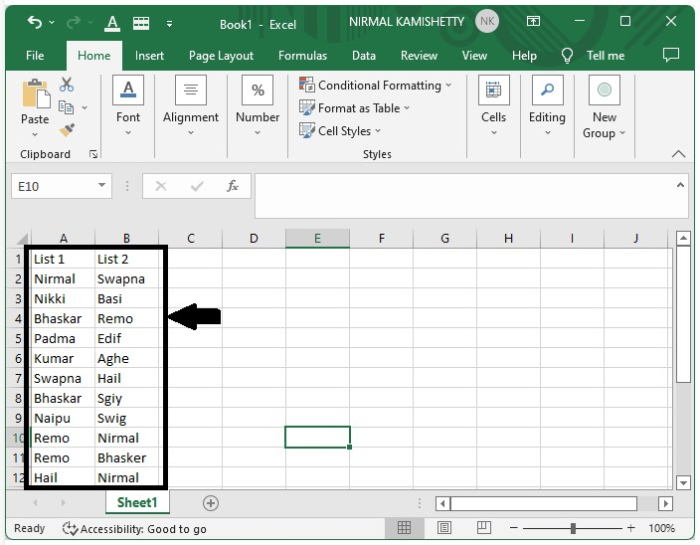This screenshot has width=700, height=545.
Task: Click the Cut scissors icon
Action: pyautogui.click(x=67, y=84)
